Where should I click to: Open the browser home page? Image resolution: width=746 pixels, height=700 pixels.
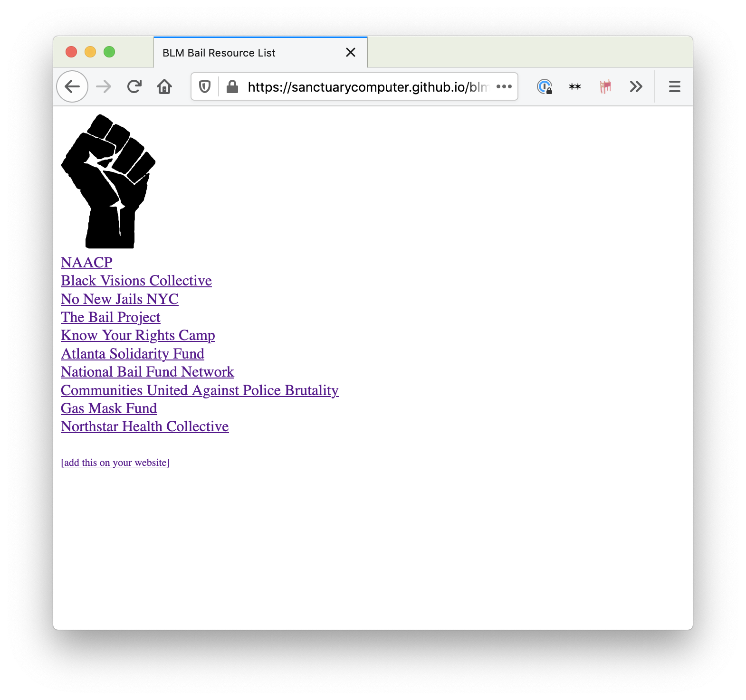(164, 86)
